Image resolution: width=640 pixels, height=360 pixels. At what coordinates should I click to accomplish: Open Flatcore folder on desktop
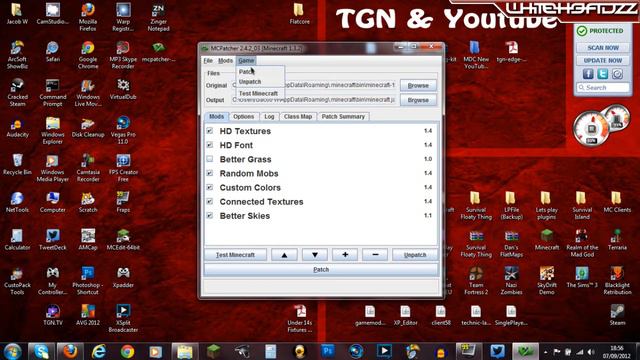tap(299, 14)
